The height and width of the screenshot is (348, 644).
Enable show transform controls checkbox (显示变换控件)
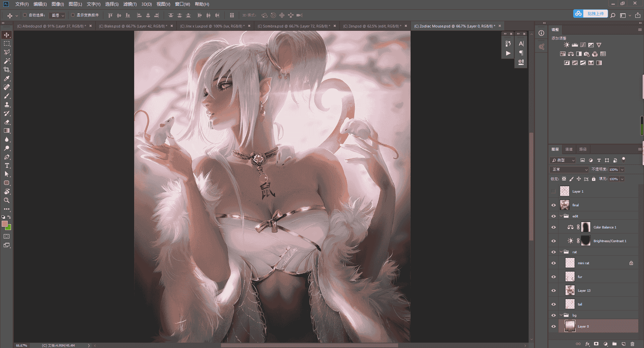point(72,15)
